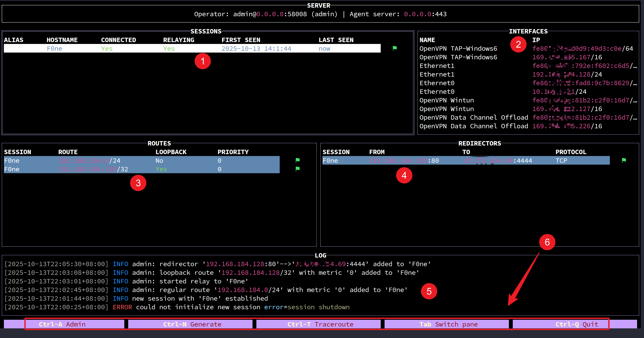Click red annotation circle number 6
Viewport: 644px width, 338px height.
tap(547, 242)
